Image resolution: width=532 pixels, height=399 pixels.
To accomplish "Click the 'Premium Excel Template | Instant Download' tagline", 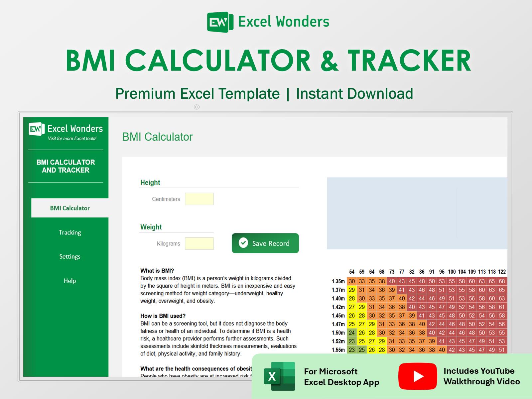I will (x=264, y=94).
